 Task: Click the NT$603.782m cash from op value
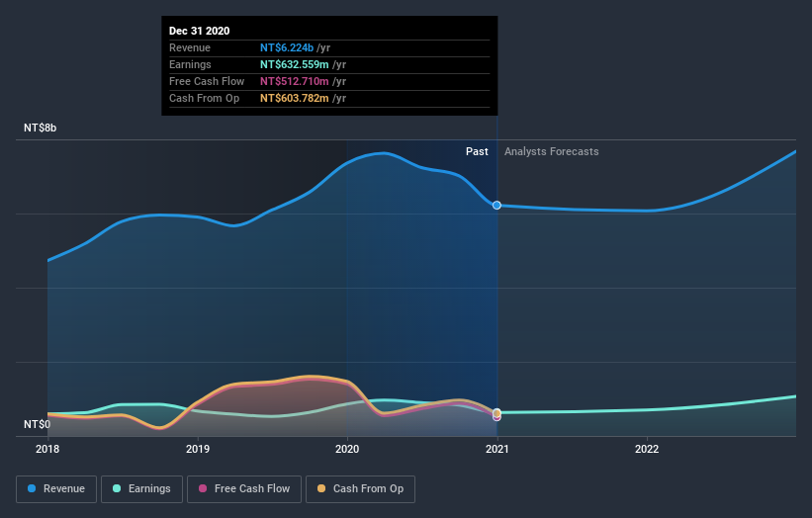(294, 98)
